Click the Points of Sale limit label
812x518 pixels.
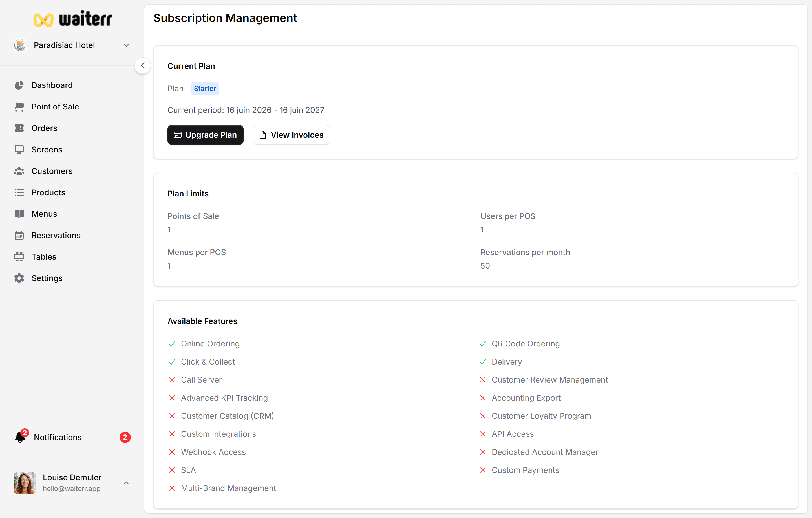click(x=193, y=216)
